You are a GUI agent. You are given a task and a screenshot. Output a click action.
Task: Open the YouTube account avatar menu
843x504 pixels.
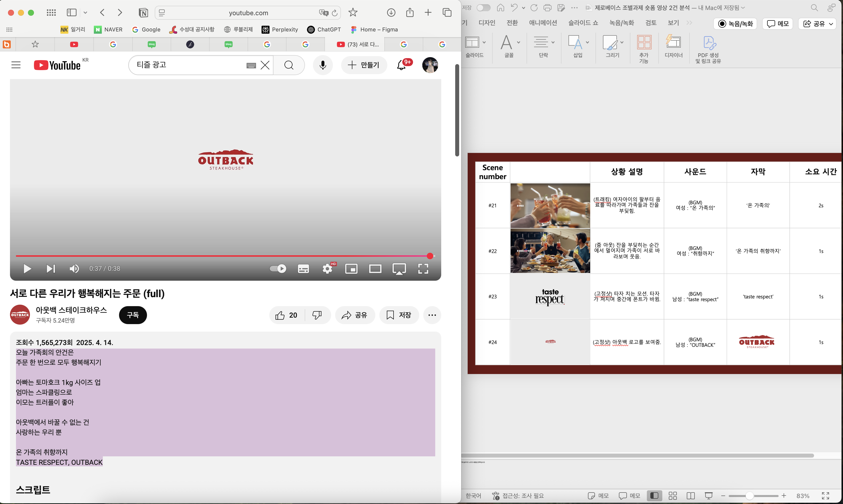(430, 65)
